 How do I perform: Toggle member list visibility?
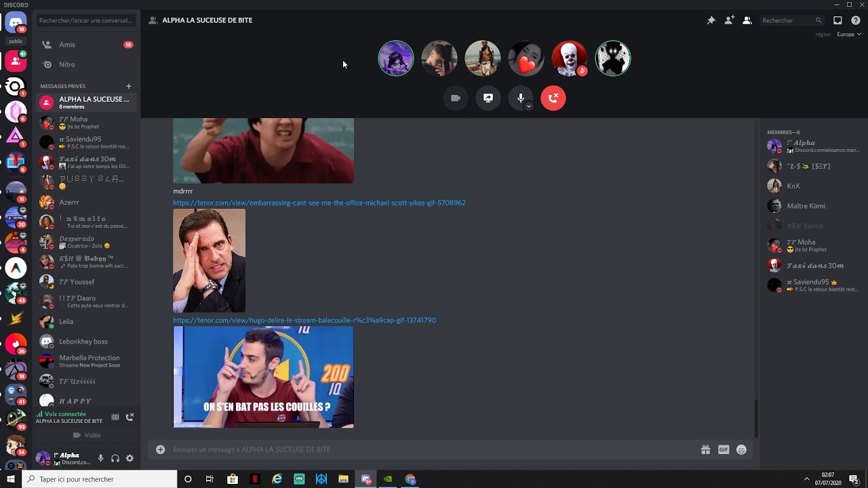click(x=747, y=20)
